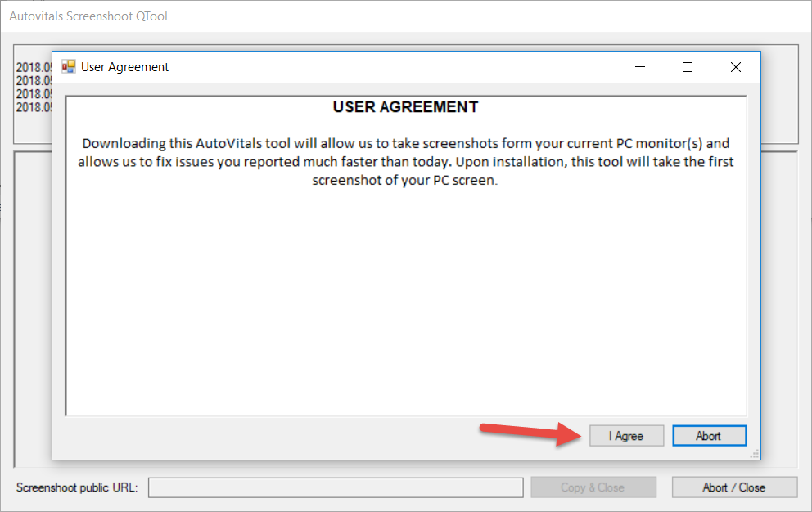This screenshot has height=512, width=812.
Task: Click the Copy & Close button
Action: [x=593, y=487]
